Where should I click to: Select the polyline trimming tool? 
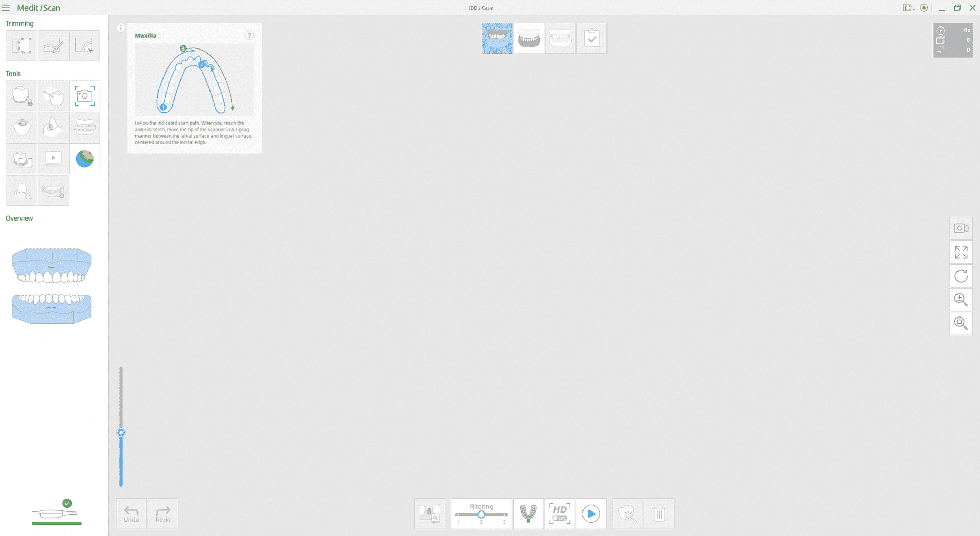[85, 45]
